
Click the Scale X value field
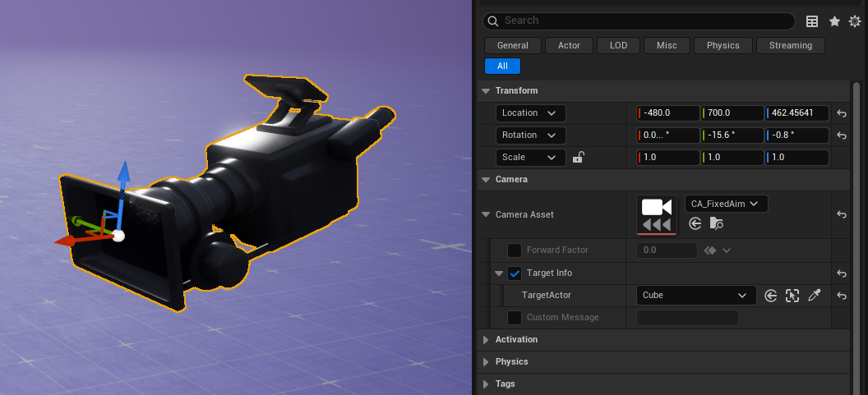click(668, 158)
